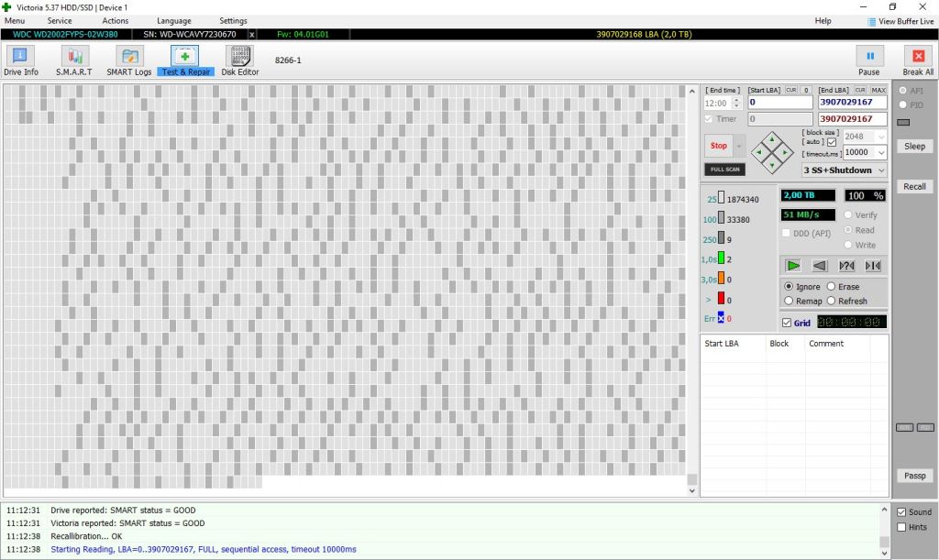Open View Buffer Live
Image resolution: width=939 pixels, height=560 pixels.
click(900, 21)
